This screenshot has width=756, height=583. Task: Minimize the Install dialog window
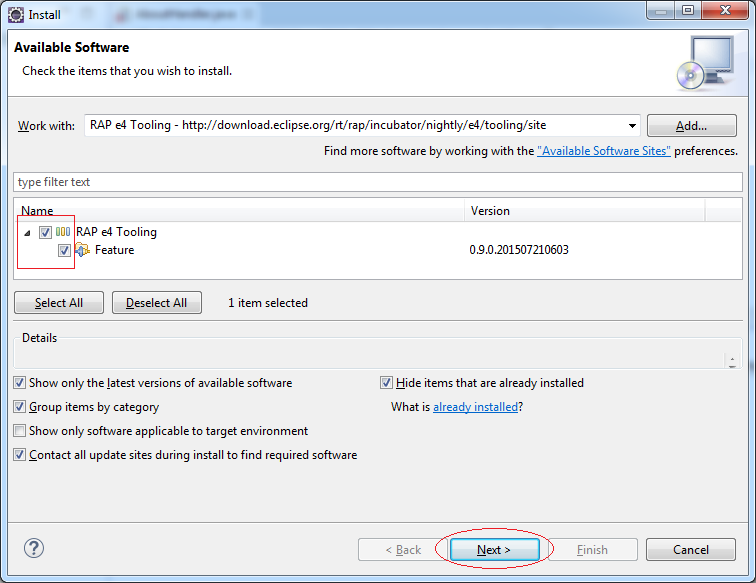(661, 10)
